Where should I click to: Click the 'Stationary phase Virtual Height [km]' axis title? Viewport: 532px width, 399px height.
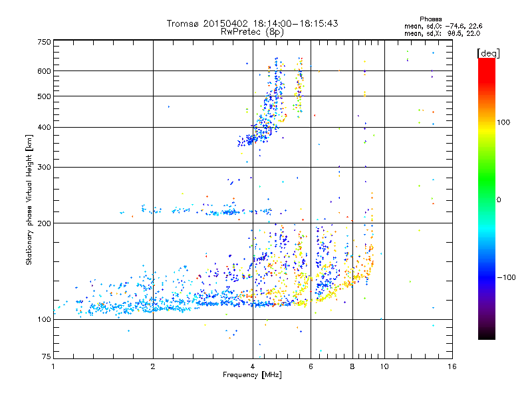[x=29, y=200]
